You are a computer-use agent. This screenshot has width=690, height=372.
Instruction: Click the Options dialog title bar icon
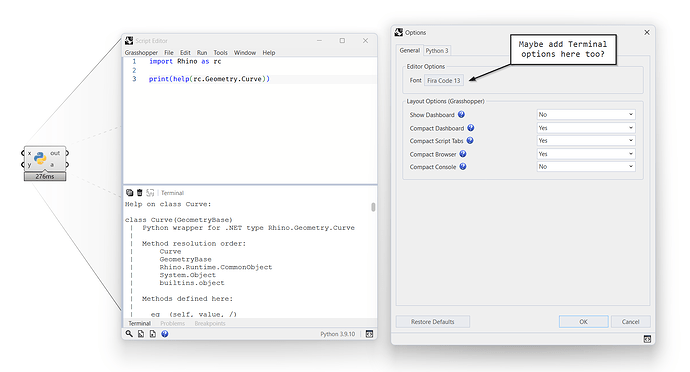coord(399,32)
